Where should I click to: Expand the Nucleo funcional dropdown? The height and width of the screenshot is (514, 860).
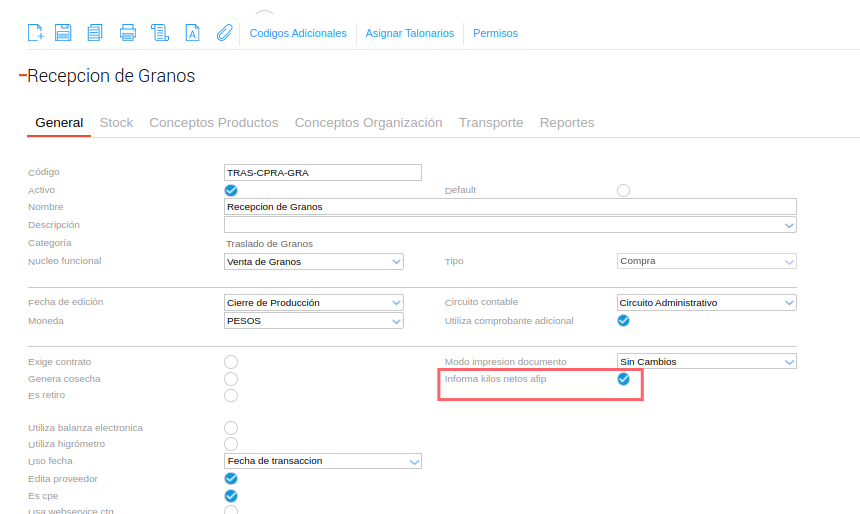314,262
